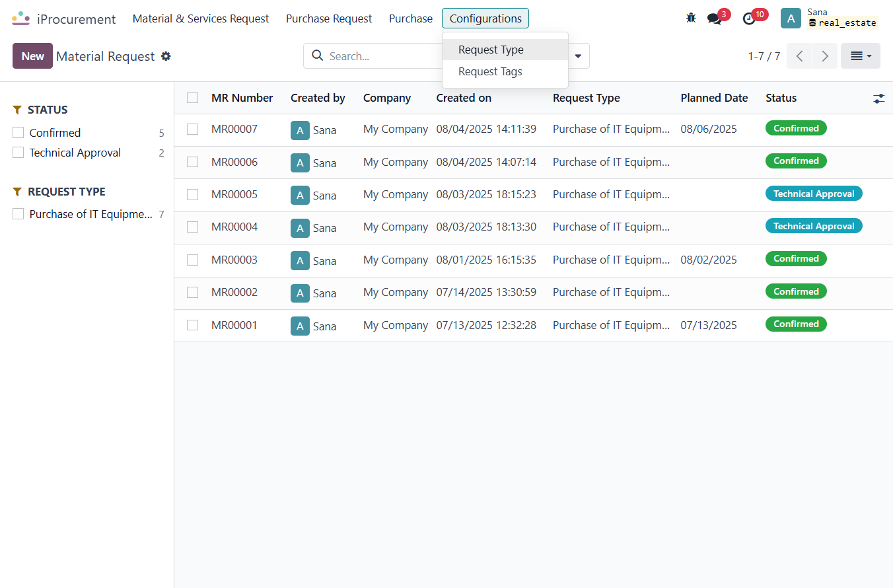Click the user avatar in top bar
This screenshot has width=893, height=588.
(x=791, y=18)
